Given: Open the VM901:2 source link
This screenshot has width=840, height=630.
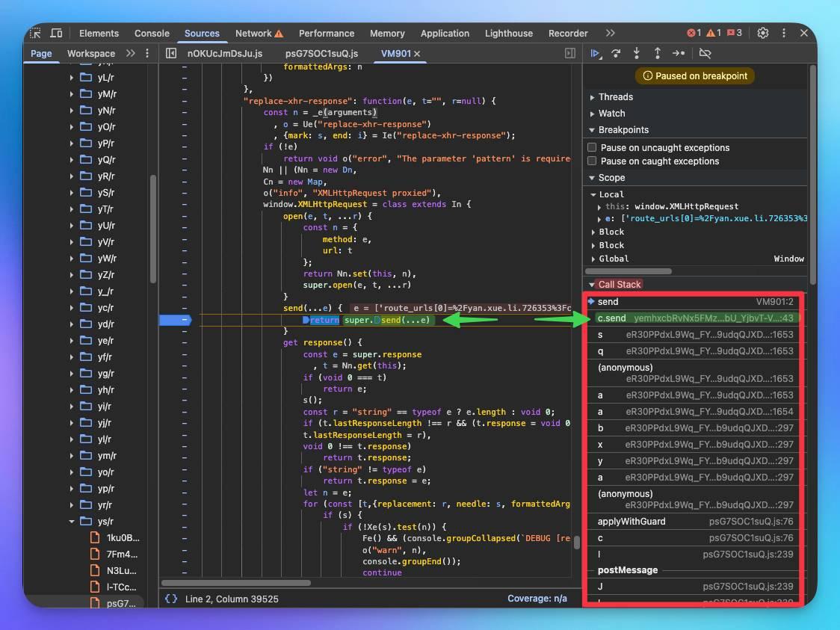Looking at the screenshot, I should [775, 302].
